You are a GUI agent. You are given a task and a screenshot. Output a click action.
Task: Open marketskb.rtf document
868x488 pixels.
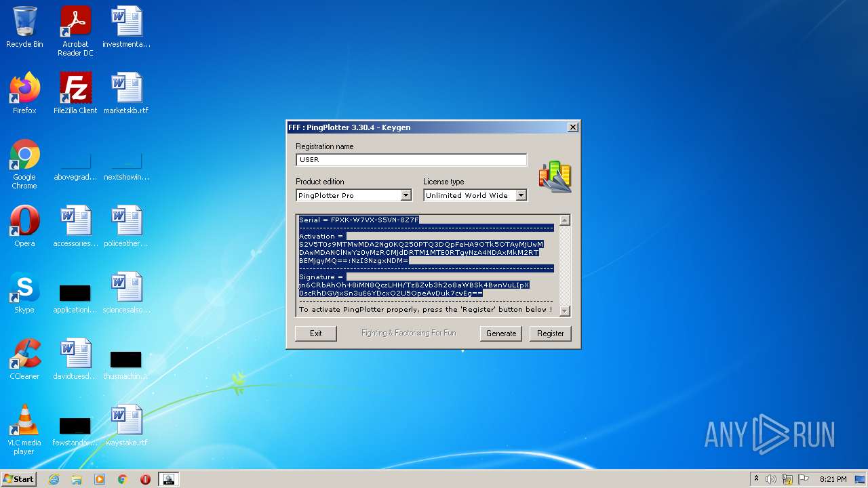pos(126,94)
